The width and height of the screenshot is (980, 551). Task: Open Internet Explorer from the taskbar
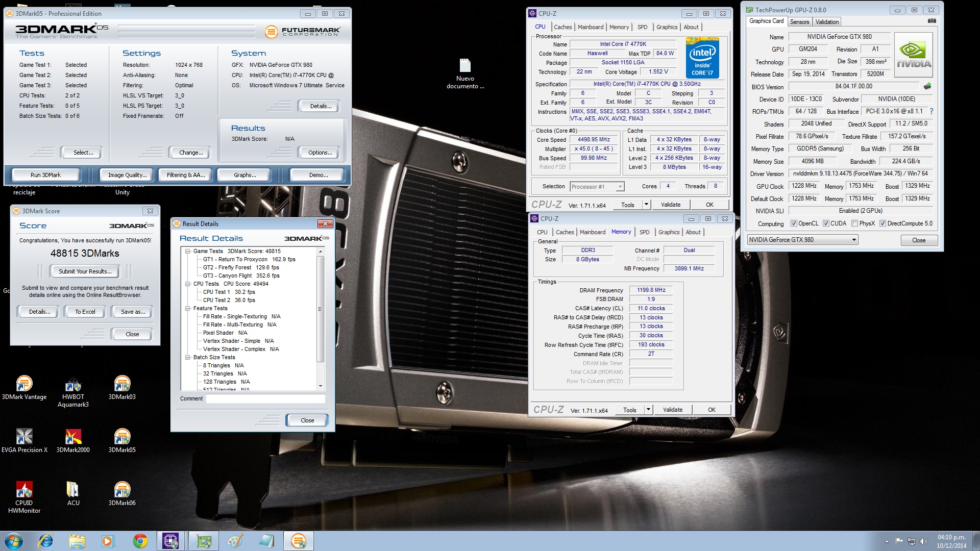pos(45,541)
